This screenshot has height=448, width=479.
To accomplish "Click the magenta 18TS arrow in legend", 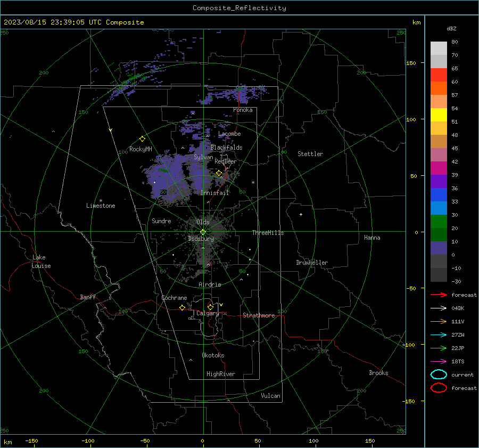I will pos(439,362).
